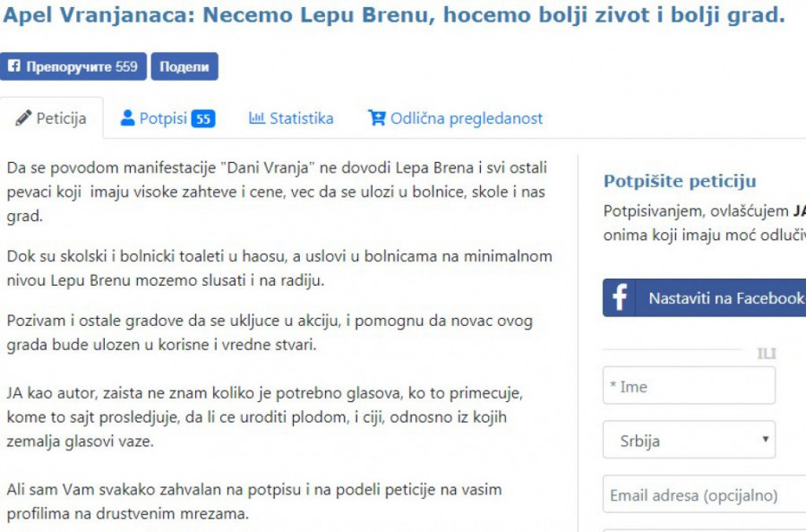Open the Srbija country dropdown
This screenshot has height=532, width=806.
[689, 440]
